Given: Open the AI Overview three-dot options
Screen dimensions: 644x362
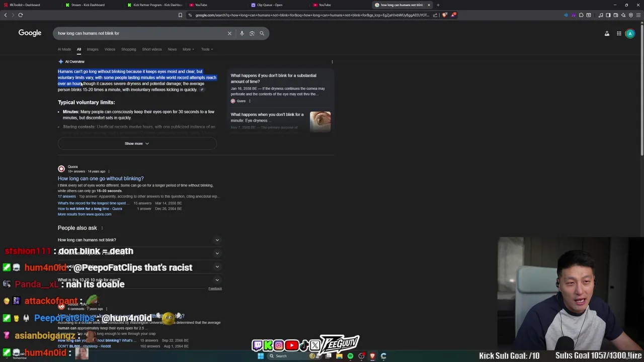Looking at the screenshot, I should point(332,62).
